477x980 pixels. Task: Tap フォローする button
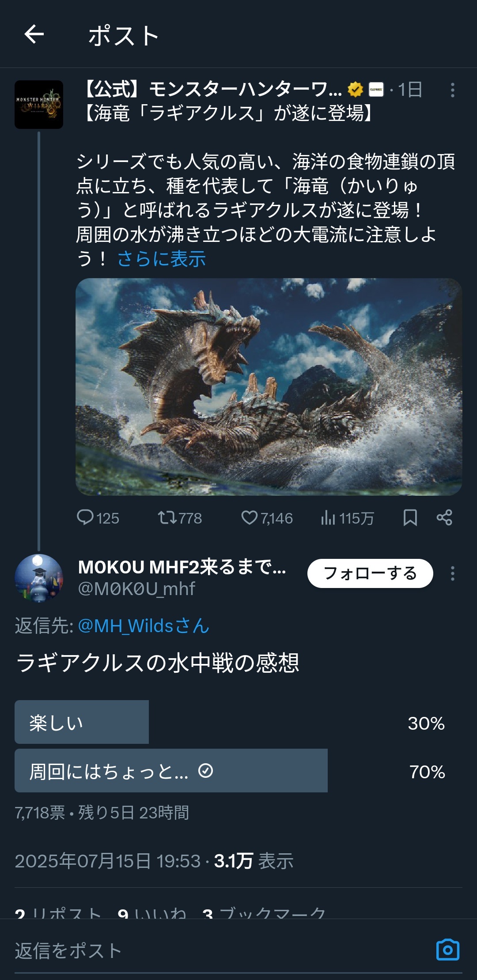370,573
